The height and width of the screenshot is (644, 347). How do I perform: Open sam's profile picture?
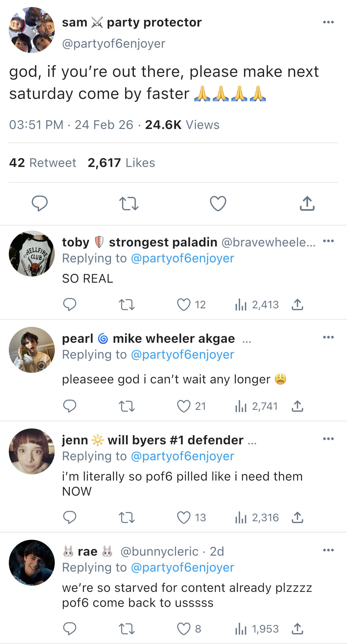[x=32, y=30]
